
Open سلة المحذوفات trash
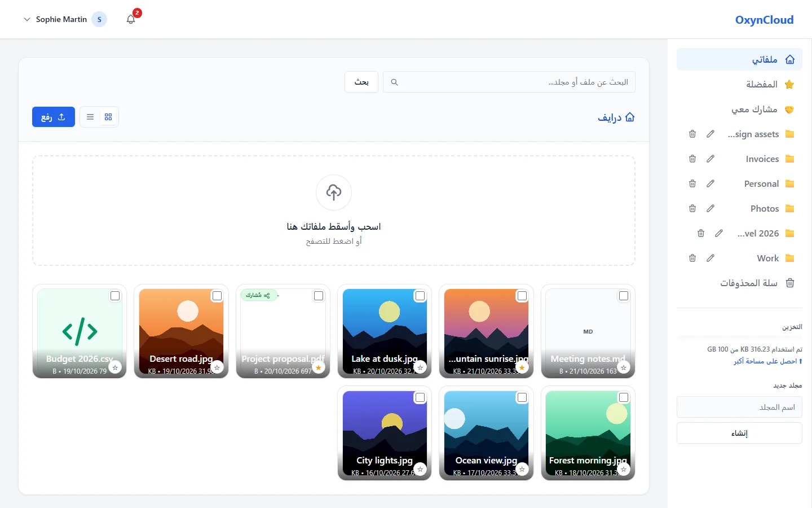(739, 283)
